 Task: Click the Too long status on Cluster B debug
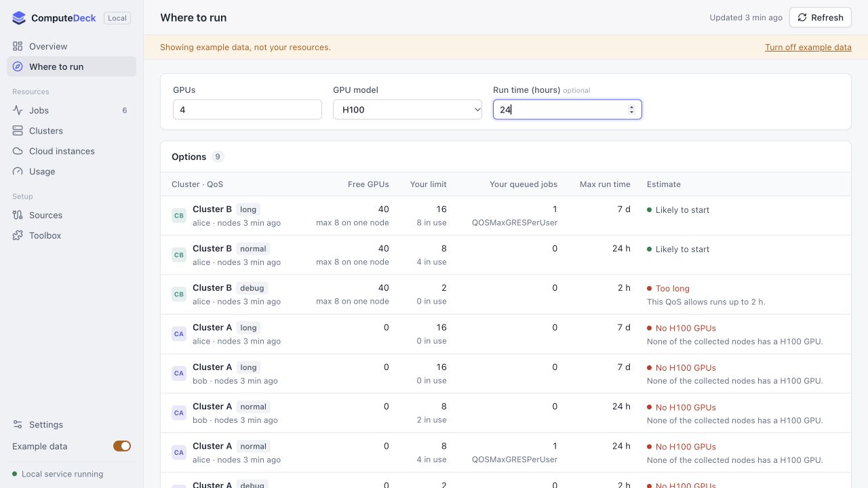668,289
